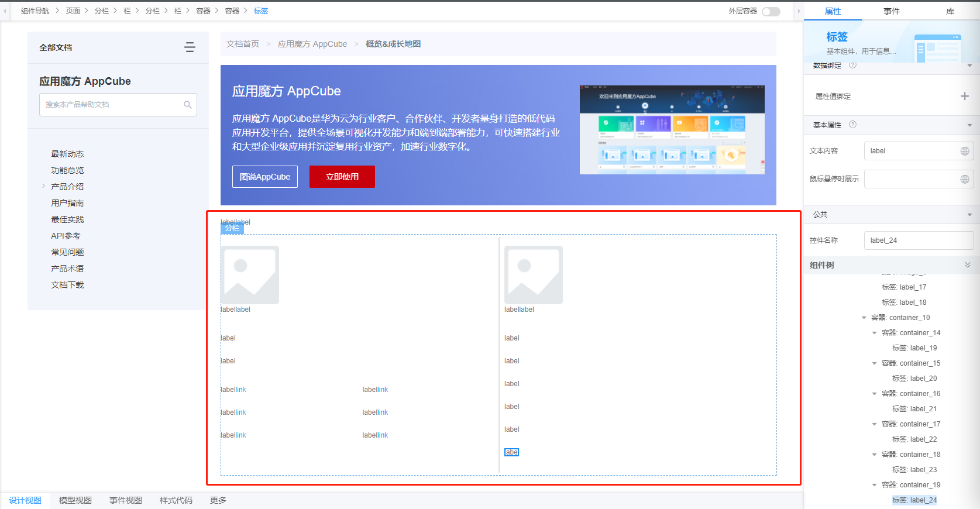
Task: Select label_23 in the component tree
Action: click(x=914, y=470)
